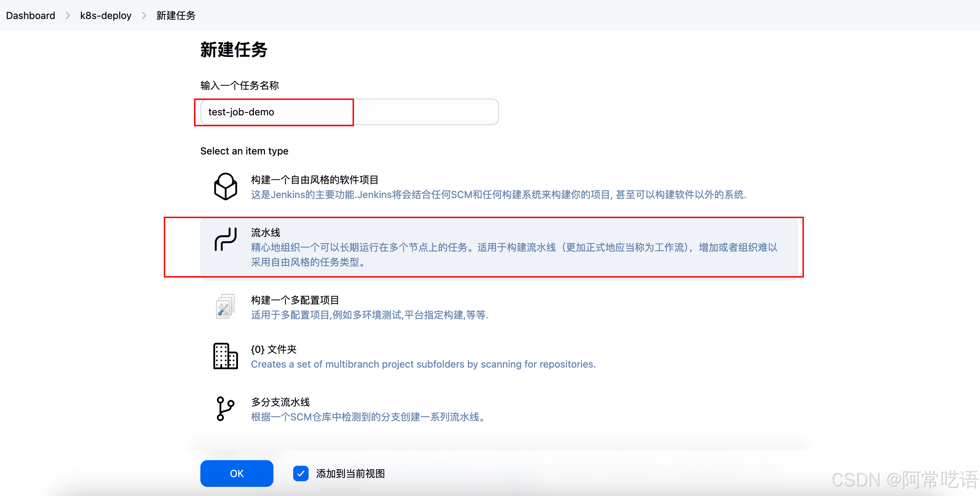Image resolution: width=980 pixels, height=496 pixels.
Task: Click the organization folder building icon
Action: (225, 356)
